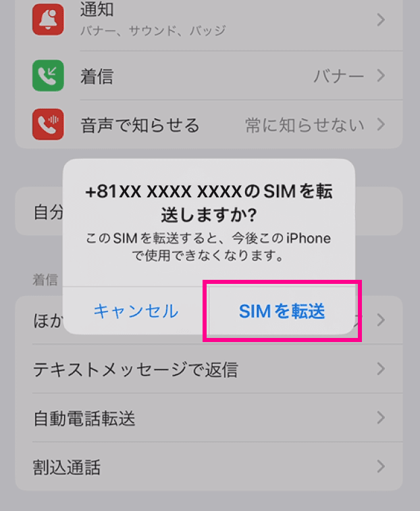Select the バナー value in 着信 row
The height and width of the screenshot is (511, 420).
coord(338,76)
